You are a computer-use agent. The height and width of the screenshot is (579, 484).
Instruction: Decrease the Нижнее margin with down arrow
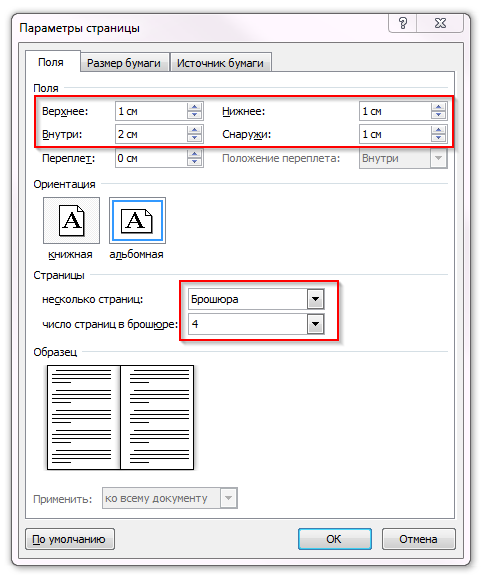[438, 115]
